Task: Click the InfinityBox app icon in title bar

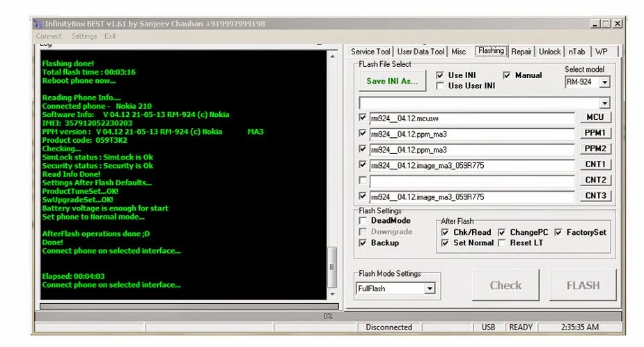Action: (38, 24)
